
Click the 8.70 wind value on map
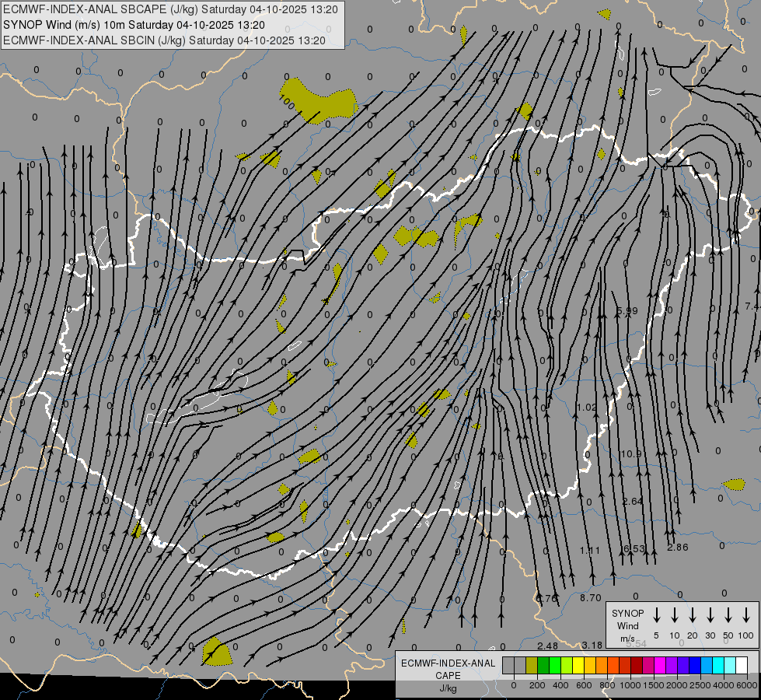click(591, 598)
